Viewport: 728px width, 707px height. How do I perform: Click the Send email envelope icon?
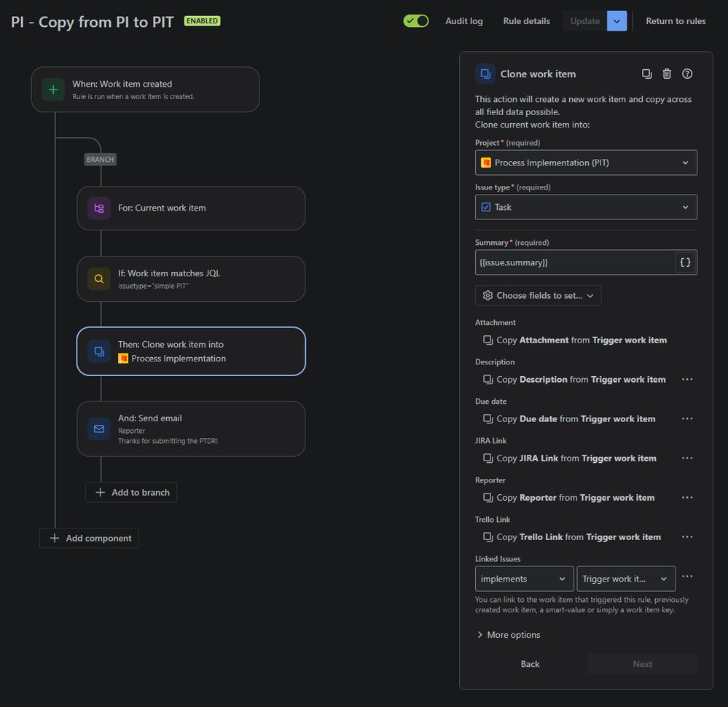[99, 429]
